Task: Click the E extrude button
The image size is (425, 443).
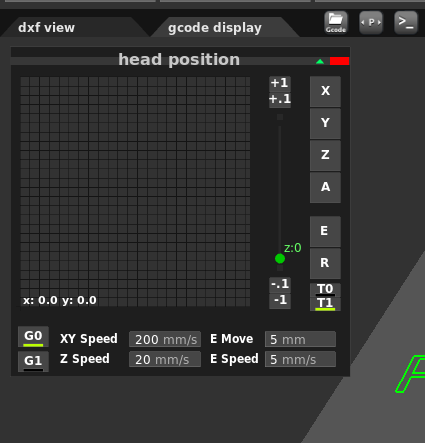Action: coord(325,231)
